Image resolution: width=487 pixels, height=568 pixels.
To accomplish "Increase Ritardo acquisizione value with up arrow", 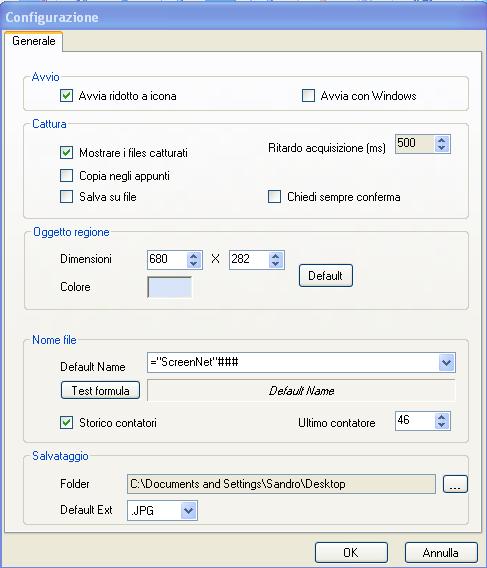I will [x=441, y=140].
